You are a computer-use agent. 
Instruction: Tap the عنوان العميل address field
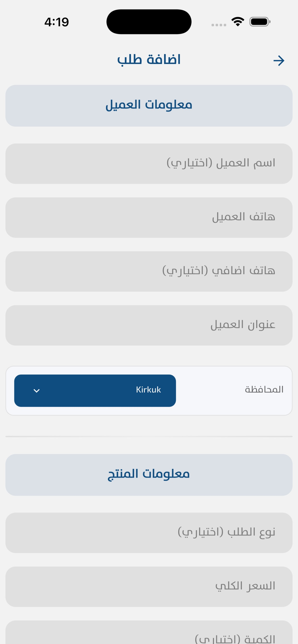click(x=149, y=325)
